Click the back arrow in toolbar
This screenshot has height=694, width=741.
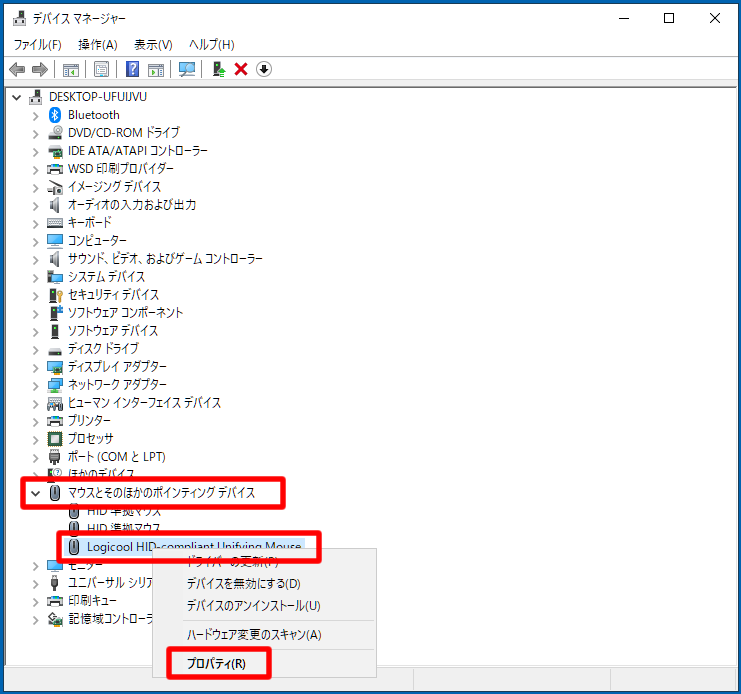point(17,69)
